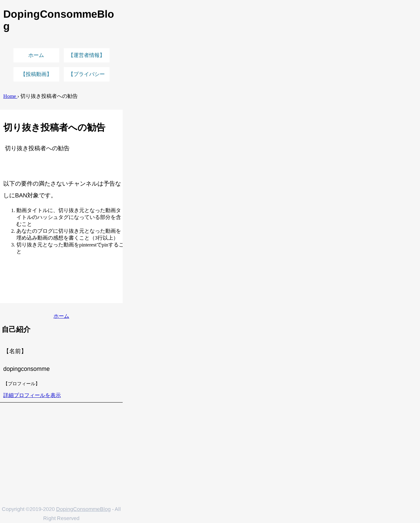
Task: Click the dopingconsomme name text
Action: 26,369
